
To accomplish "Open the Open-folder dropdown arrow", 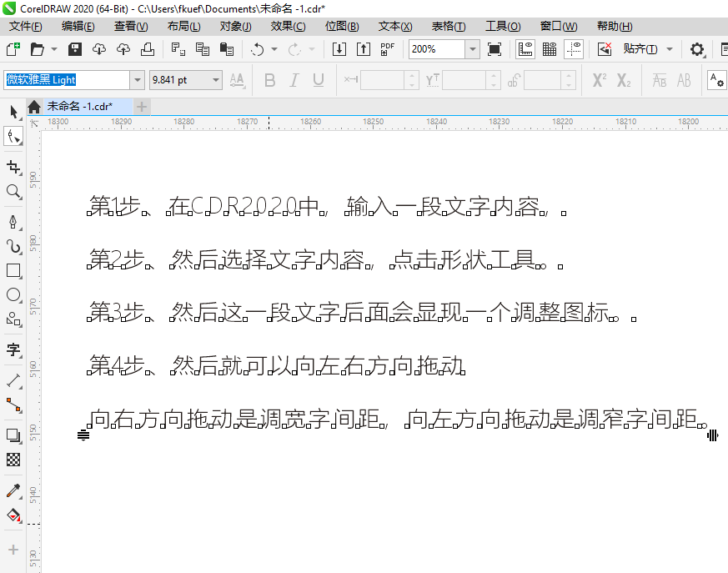I will (54, 48).
